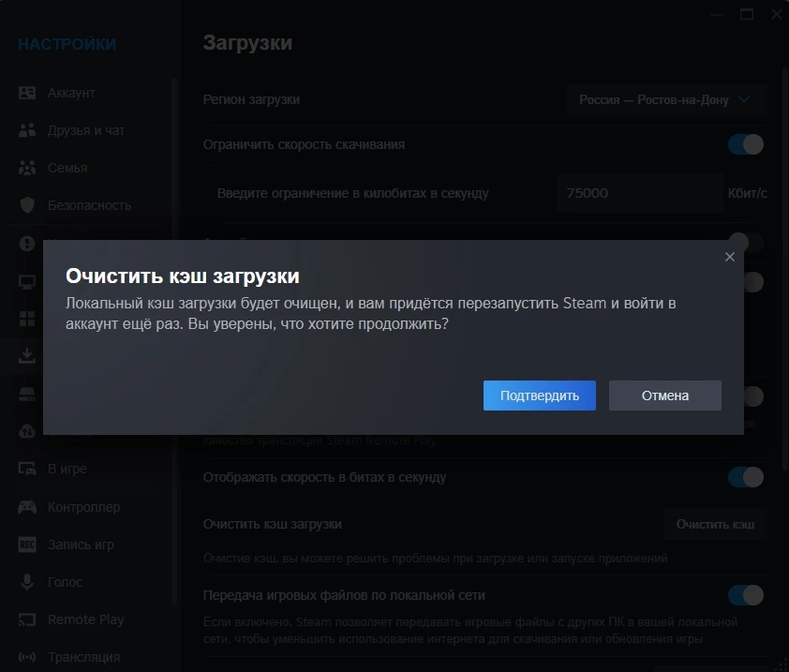The width and height of the screenshot is (789, 672).
Task: Click the Отмена button
Action: click(x=664, y=396)
